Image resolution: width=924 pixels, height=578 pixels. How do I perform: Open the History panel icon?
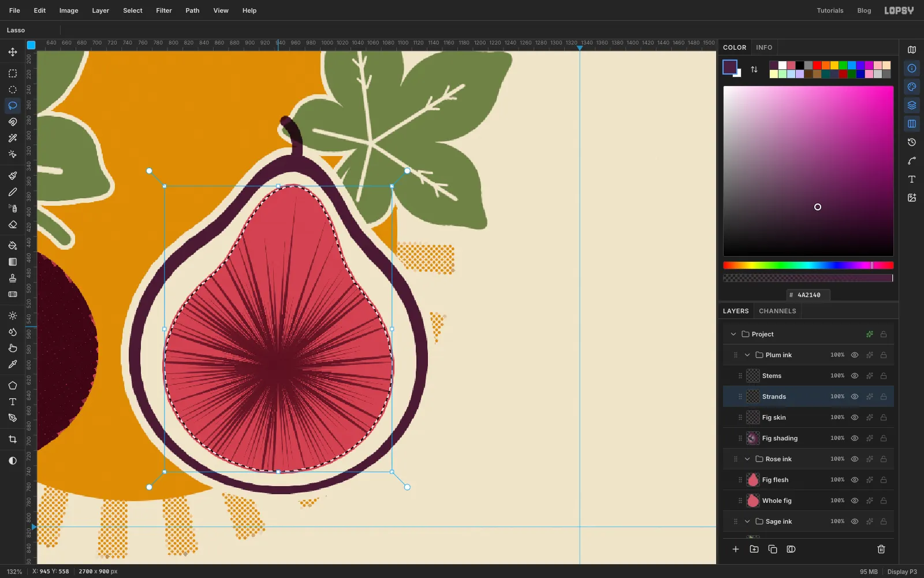point(912,142)
